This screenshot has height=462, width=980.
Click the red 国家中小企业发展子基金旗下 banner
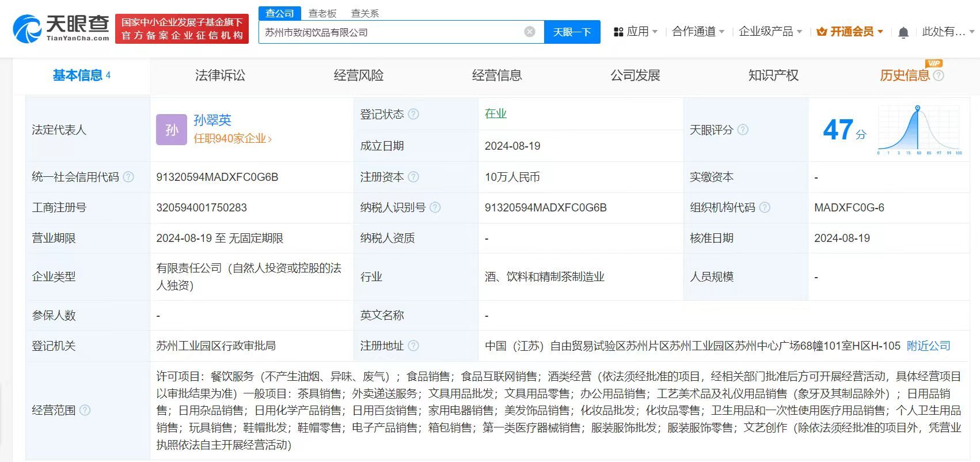coord(182,29)
